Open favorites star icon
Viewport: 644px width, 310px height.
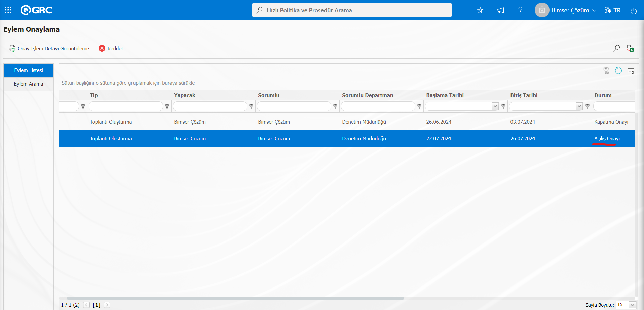point(480,10)
